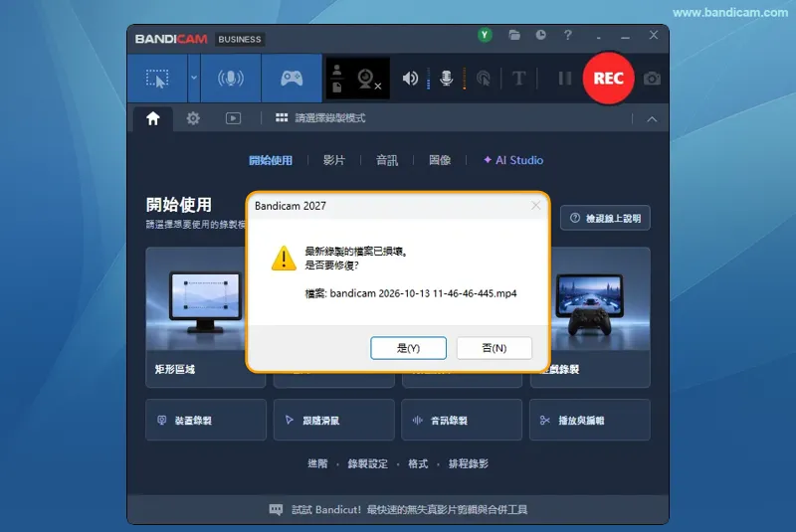Image resolution: width=796 pixels, height=532 pixels.
Task: Click the 最新錄製的檔案已損壞 message text
Action: coord(356,251)
